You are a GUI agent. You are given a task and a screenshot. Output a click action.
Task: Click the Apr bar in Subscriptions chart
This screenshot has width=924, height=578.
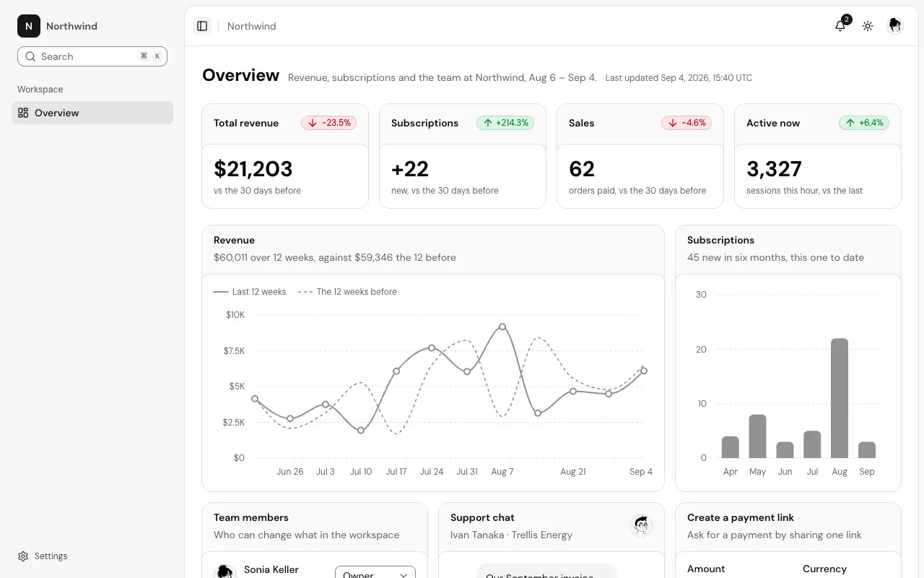tap(730, 447)
